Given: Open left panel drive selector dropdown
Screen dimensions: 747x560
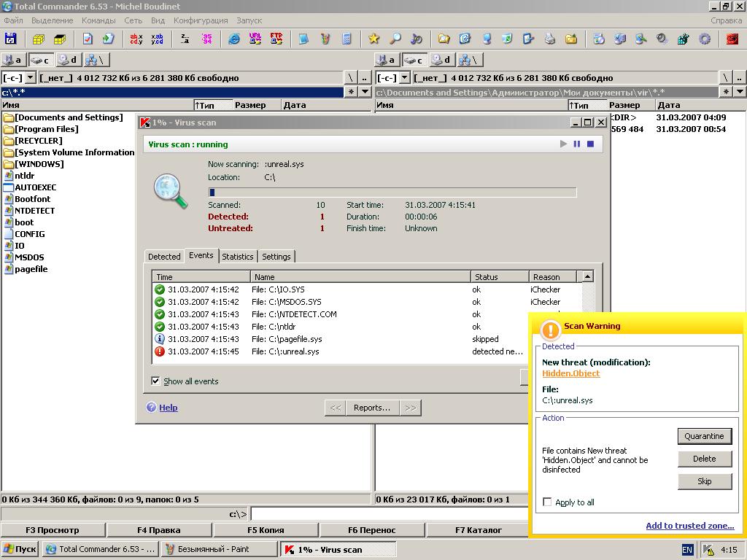Looking at the screenshot, I should [x=30, y=78].
